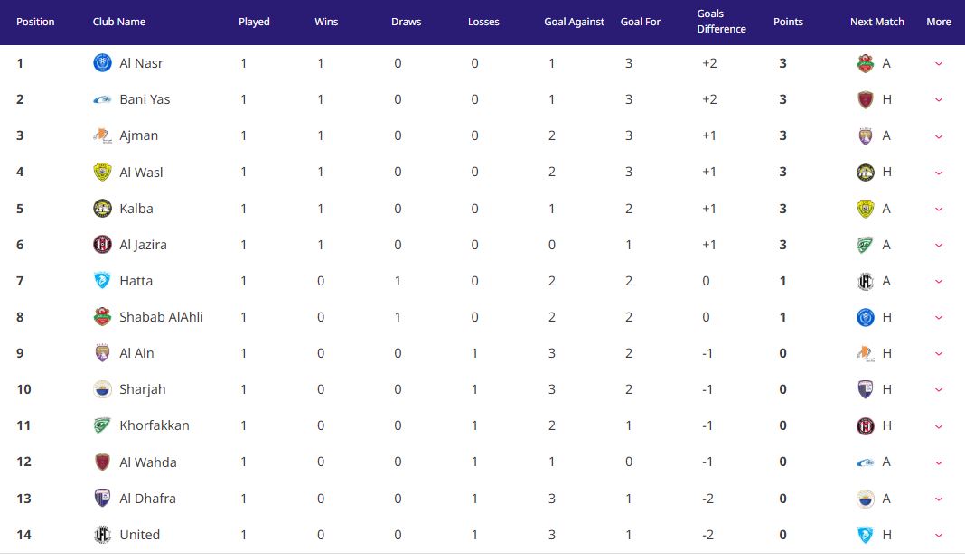This screenshot has height=560, width=965.
Task: Expand more details for Al Ain row
Action: pyautogui.click(x=939, y=354)
